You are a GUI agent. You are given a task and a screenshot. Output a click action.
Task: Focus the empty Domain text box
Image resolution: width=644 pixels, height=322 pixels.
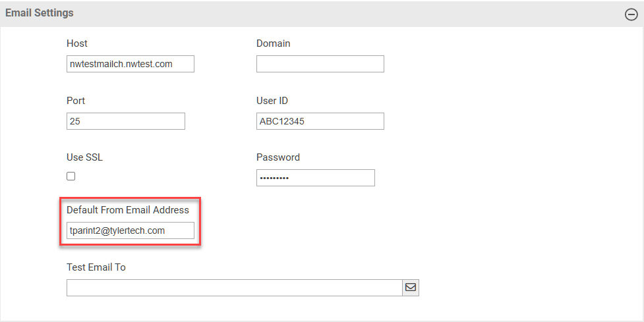click(320, 64)
